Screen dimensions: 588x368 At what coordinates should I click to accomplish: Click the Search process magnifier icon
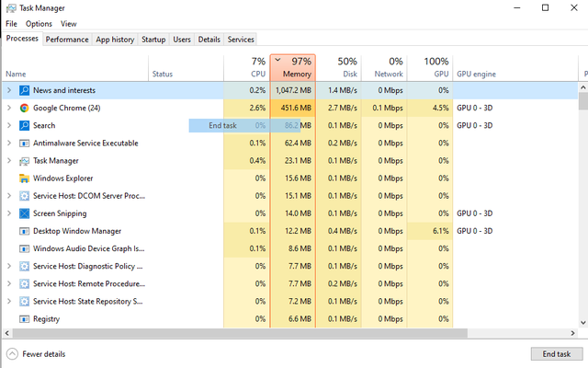pyautogui.click(x=25, y=125)
